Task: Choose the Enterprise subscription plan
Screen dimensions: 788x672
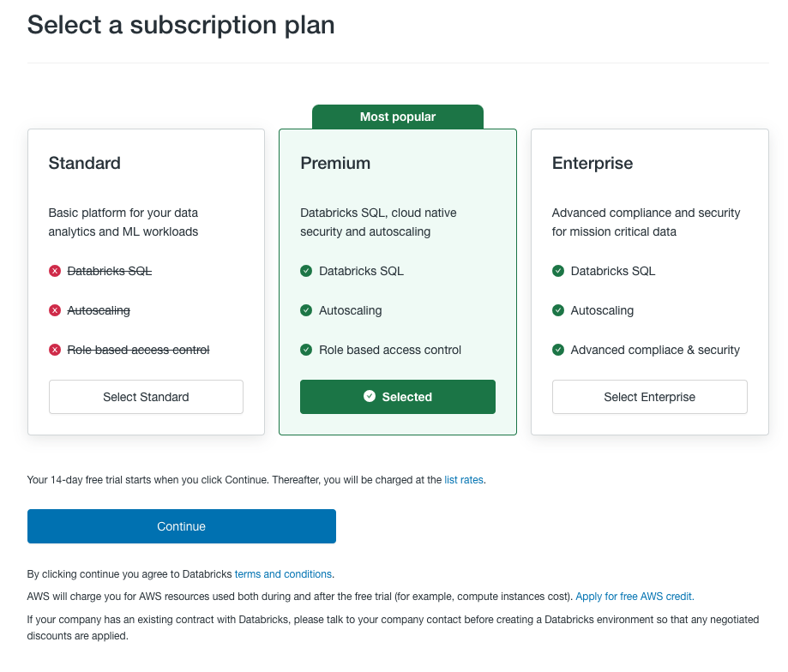Action: [649, 396]
